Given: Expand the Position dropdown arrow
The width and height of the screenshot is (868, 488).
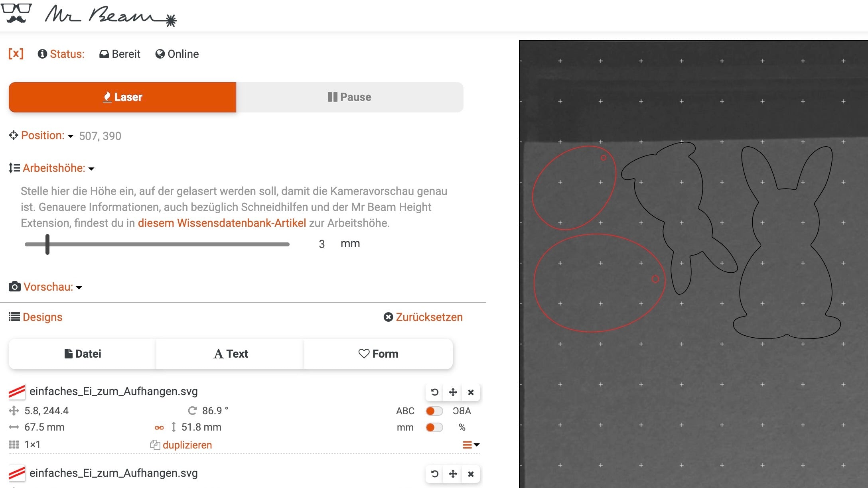Looking at the screenshot, I should (71, 136).
